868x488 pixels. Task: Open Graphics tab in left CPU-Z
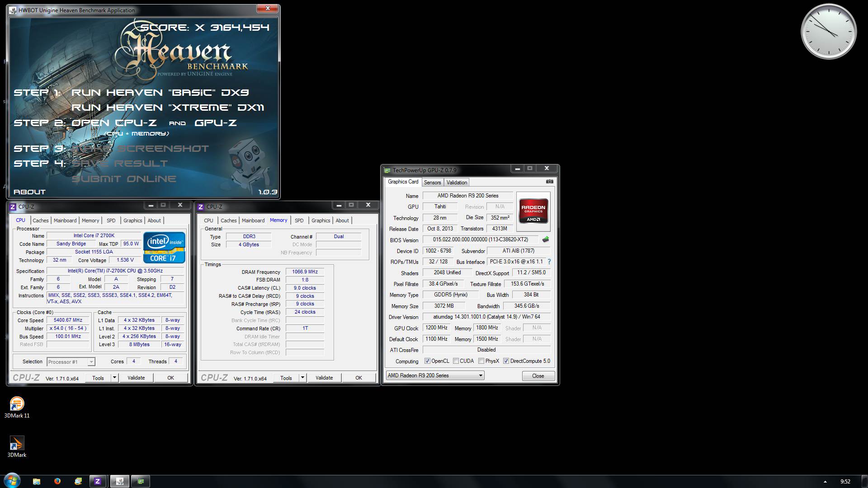[133, 221]
